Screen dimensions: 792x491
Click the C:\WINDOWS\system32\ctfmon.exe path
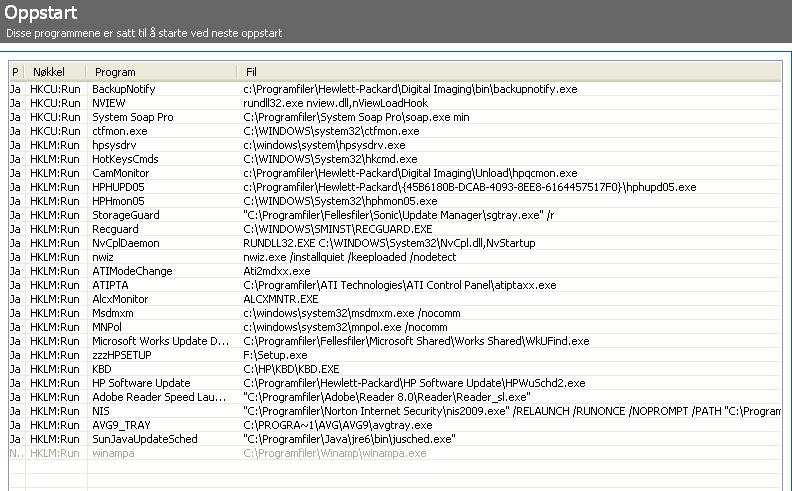click(331, 131)
